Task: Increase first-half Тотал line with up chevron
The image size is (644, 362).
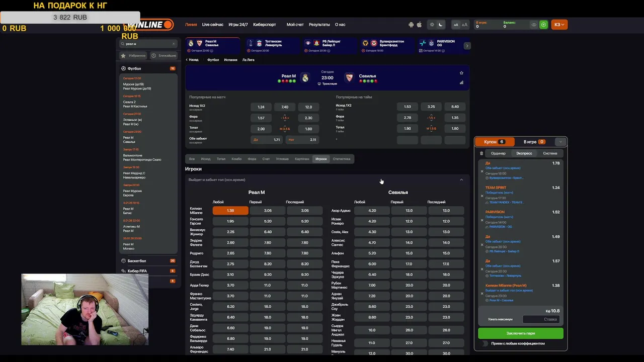Action: point(431,125)
